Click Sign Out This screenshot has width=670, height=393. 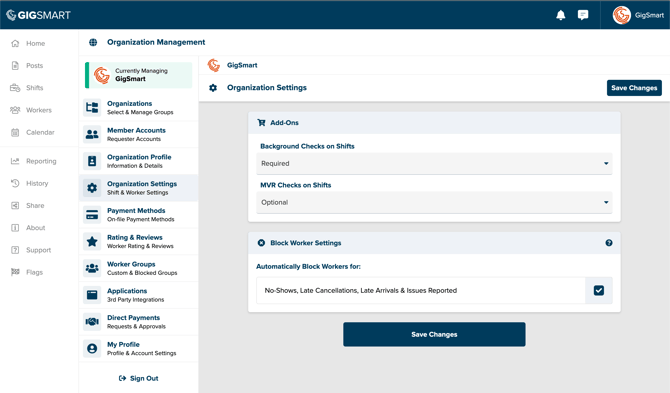[x=138, y=378]
